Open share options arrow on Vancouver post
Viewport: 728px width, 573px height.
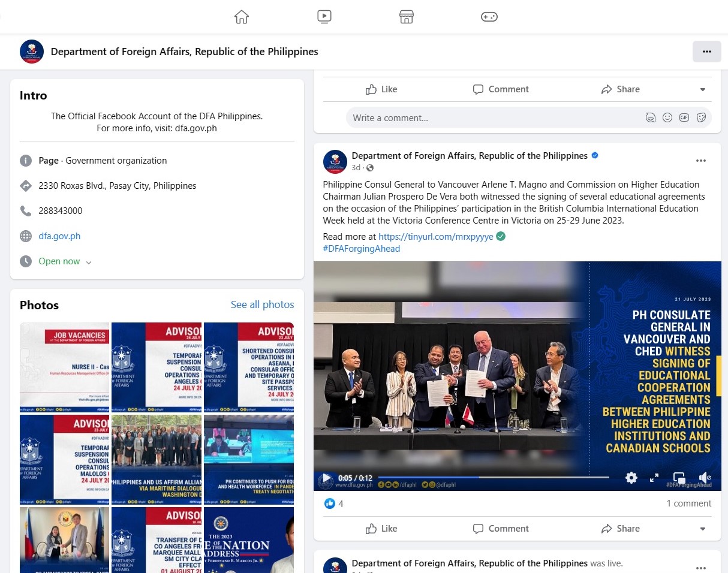point(703,529)
